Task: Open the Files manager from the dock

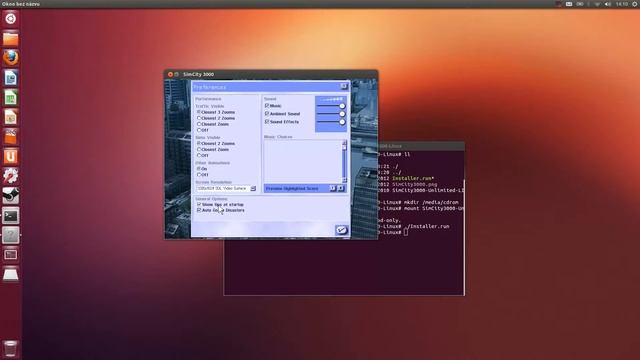Action: click(11, 39)
